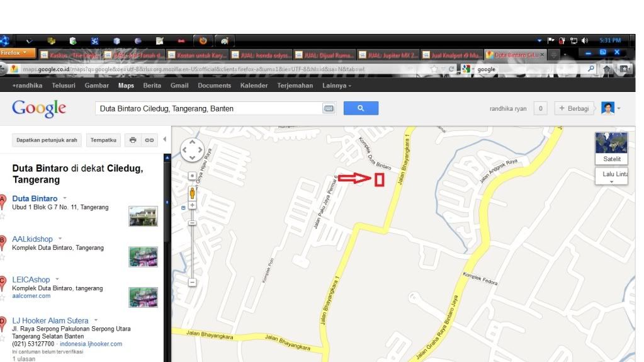
Task: Click the Duta Bintaro house thumbnail
Action: (x=143, y=216)
